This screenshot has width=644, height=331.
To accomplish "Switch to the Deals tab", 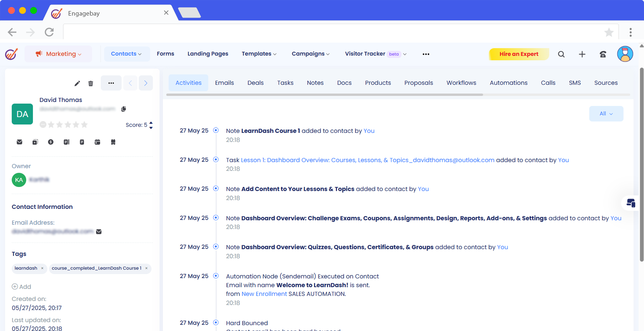I will coord(255,83).
